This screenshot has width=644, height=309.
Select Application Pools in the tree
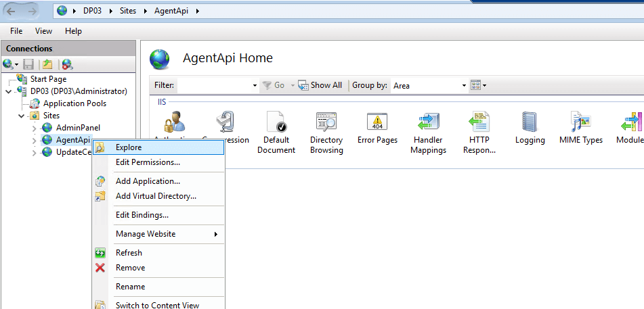point(74,103)
